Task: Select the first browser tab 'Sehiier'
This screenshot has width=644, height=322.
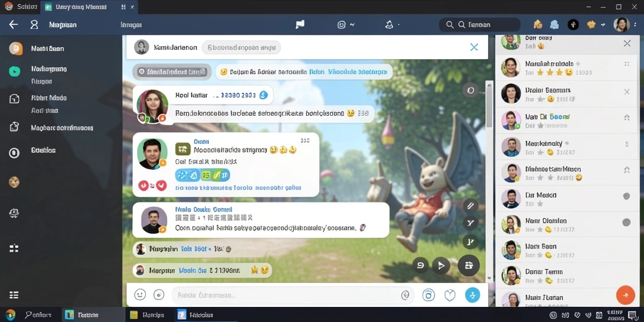Action: point(20,7)
